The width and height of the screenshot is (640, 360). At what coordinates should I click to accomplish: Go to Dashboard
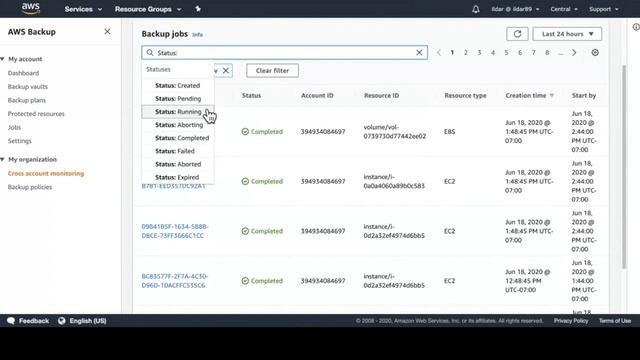click(x=23, y=73)
